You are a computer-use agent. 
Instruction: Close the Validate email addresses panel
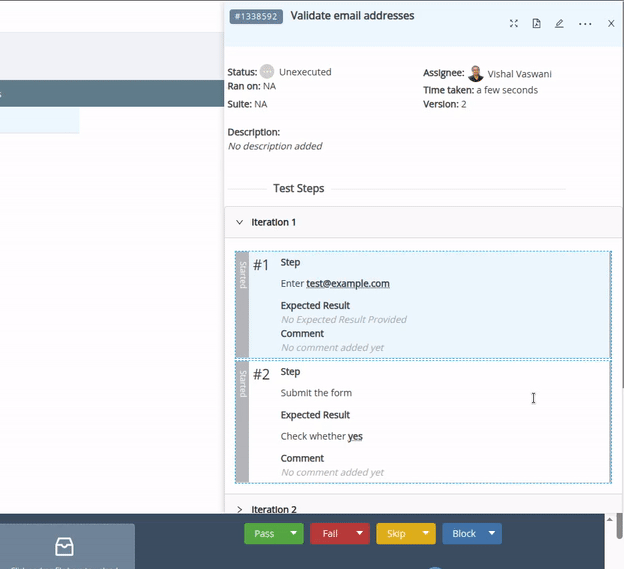(x=611, y=23)
